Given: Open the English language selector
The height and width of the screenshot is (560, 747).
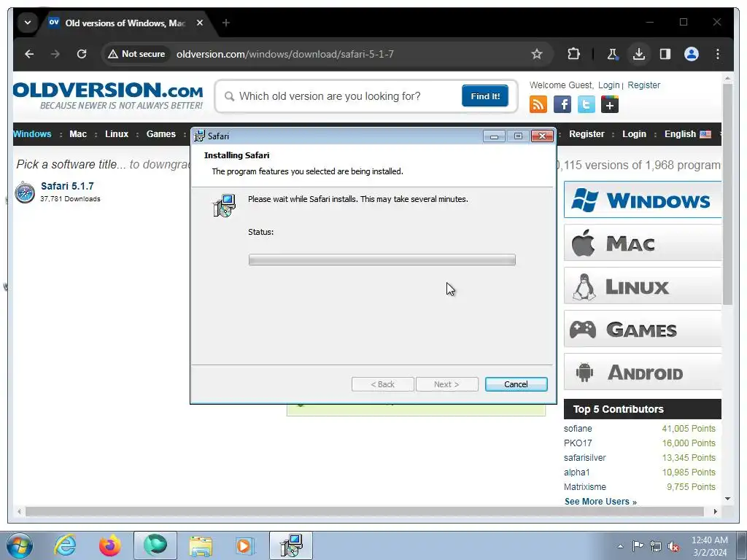Looking at the screenshot, I should click(x=687, y=134).
